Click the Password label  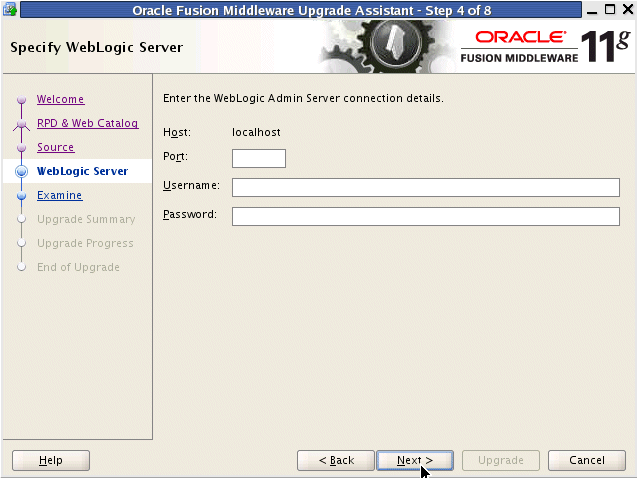coord(190,214)
